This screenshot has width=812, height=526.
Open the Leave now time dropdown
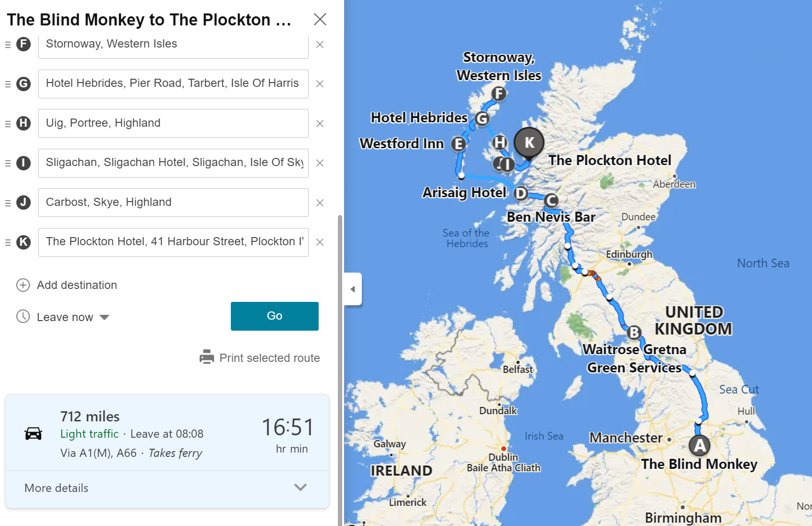pyautogui.click(x=104, y=317)
